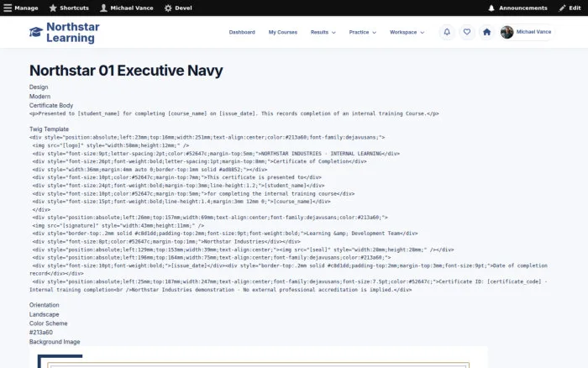
Task: Open Michael Vance admin toolbar account
Action: [x=127, y=8]
